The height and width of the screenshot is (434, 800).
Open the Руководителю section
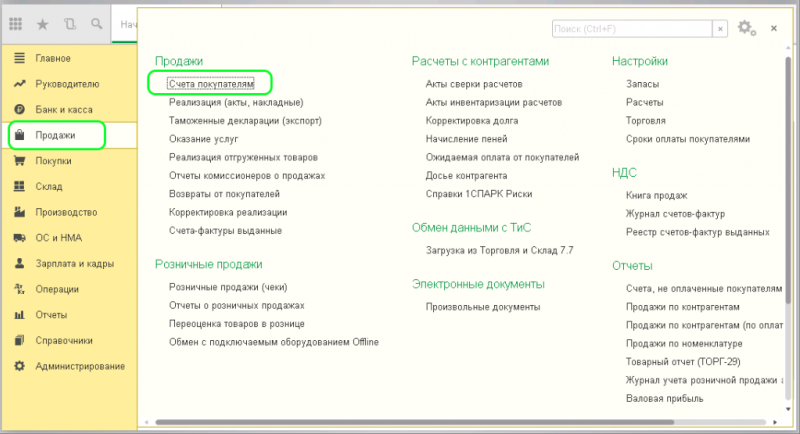69,84
